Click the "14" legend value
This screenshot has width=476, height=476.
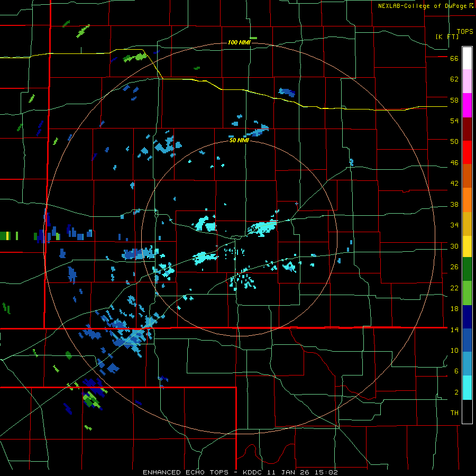(x=454, y=329)
